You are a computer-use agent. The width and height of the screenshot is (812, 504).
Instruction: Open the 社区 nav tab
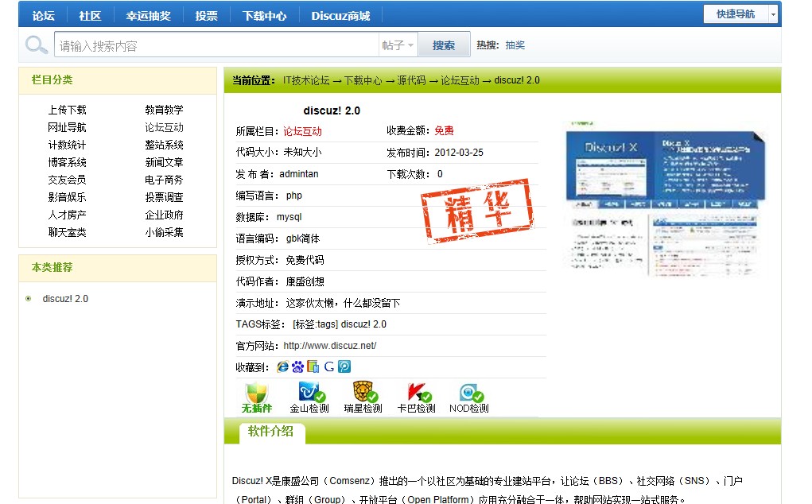[x=90, y=16]
